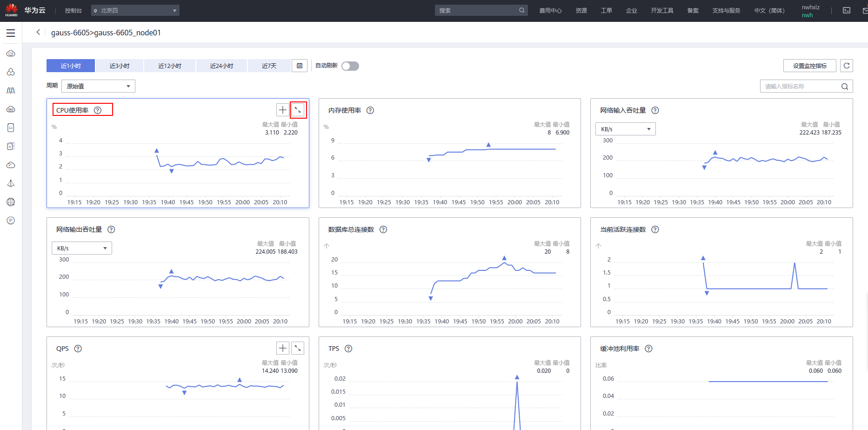Enlarge the CPU使用率 chart

coord(298,110)
